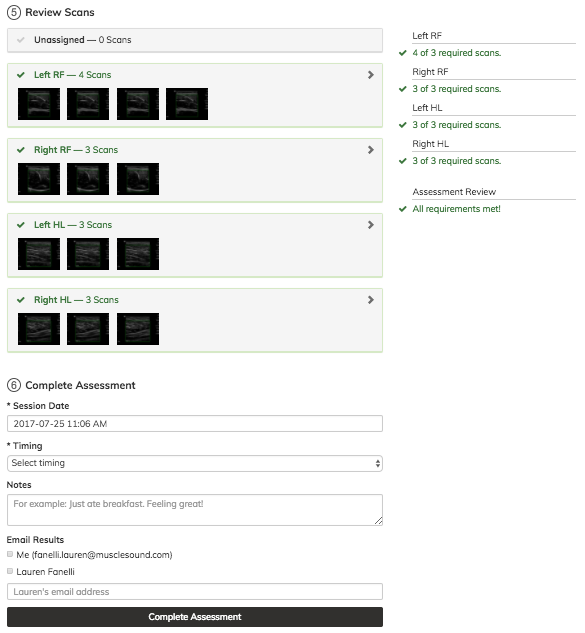Check the Lauren Fanelli email checkbox

pos(10,571)
